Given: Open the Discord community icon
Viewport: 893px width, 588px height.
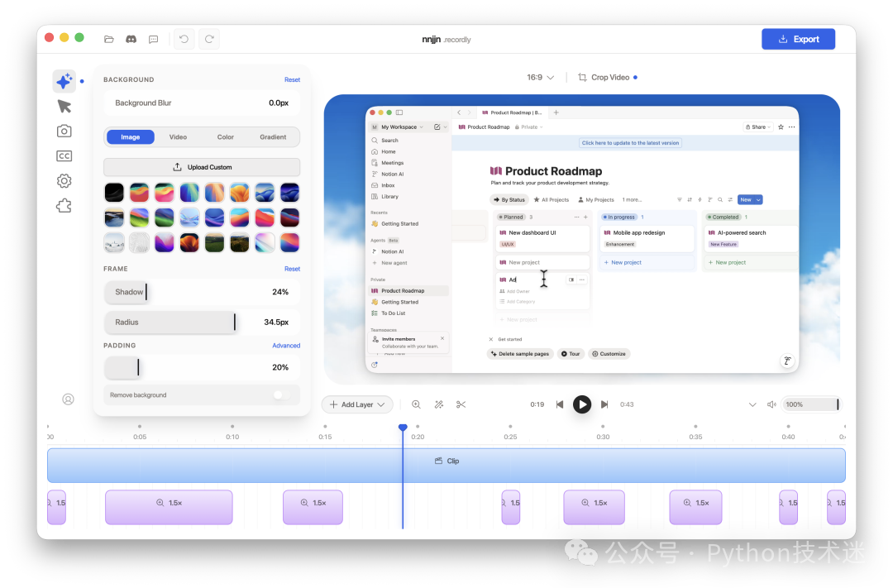Looking at the screenshot, I should 131,40.
